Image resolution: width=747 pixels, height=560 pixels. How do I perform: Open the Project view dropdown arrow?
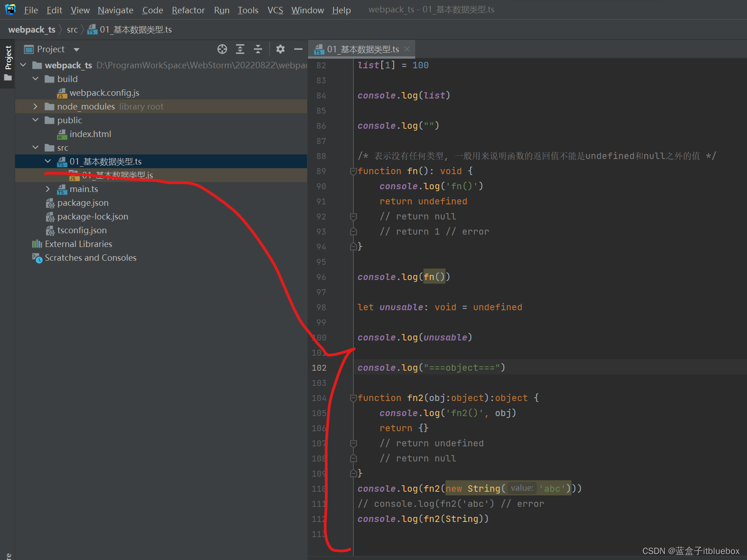77,49
